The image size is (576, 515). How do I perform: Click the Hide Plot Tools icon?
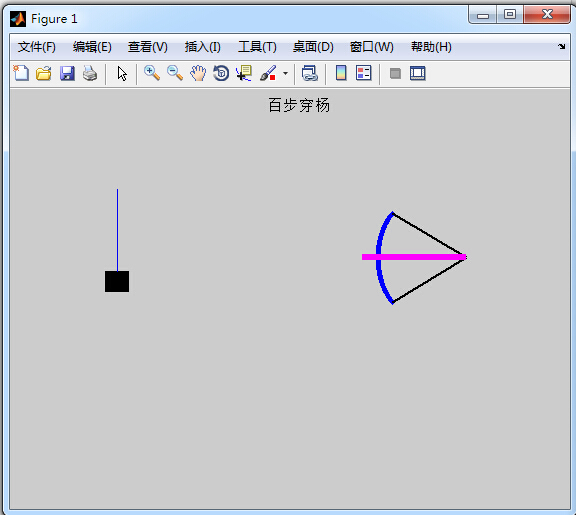[395, 73]
